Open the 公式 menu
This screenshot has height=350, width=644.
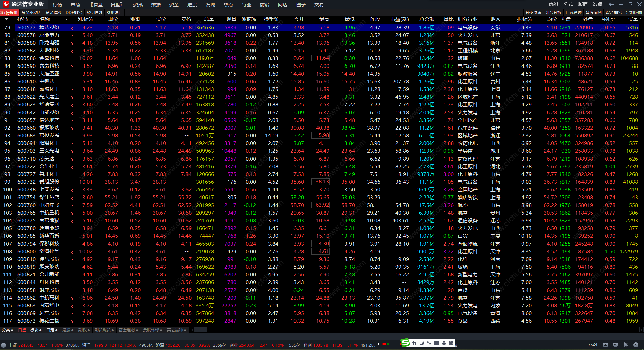[x=568, y=4]
